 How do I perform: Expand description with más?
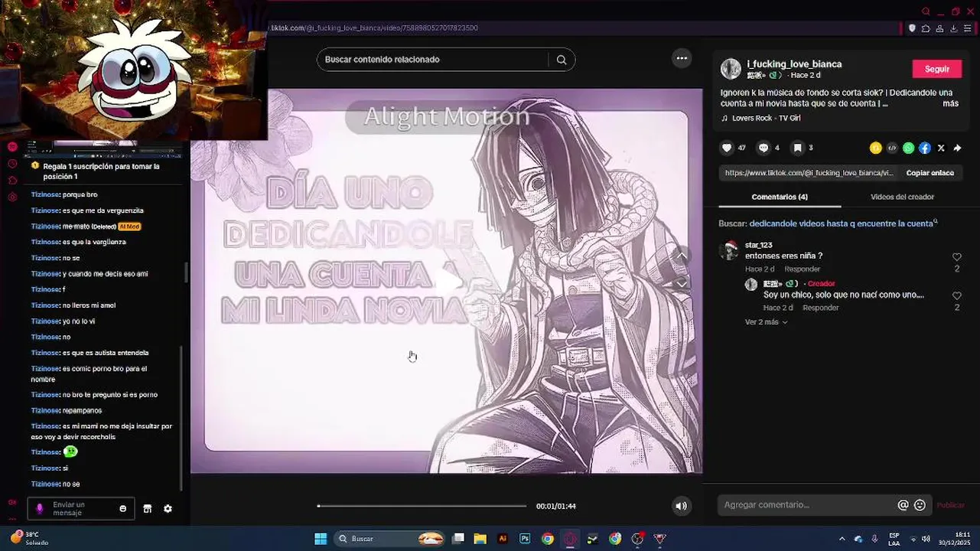point(950,103)
